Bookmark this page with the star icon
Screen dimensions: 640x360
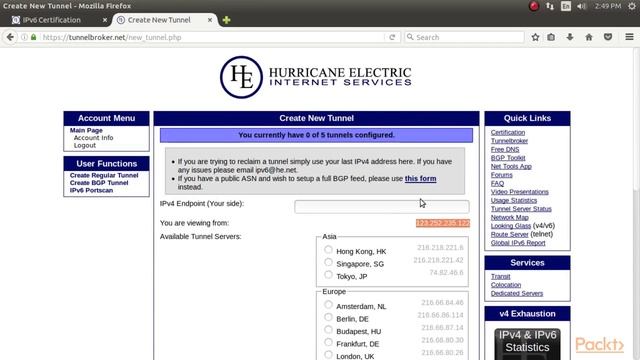tap(536, 37)
